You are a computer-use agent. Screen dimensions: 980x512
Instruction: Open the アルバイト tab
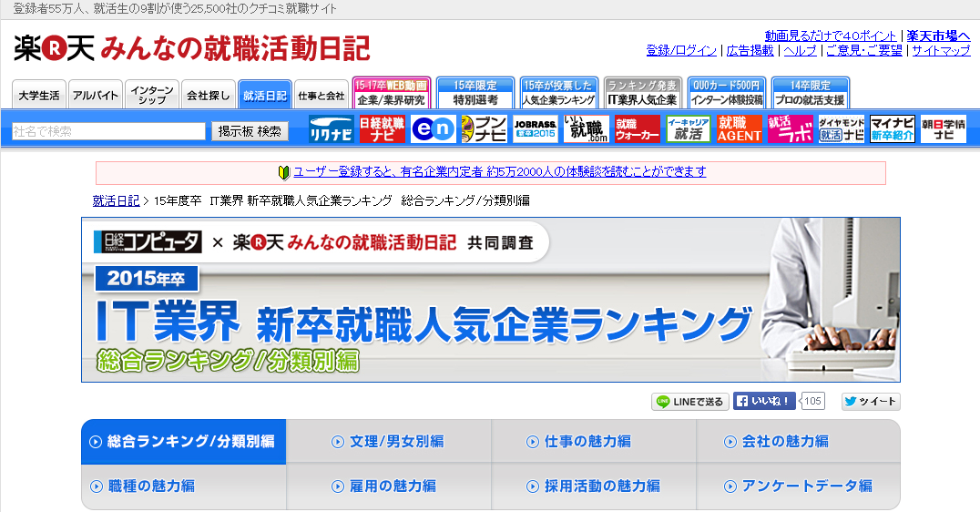95,95
